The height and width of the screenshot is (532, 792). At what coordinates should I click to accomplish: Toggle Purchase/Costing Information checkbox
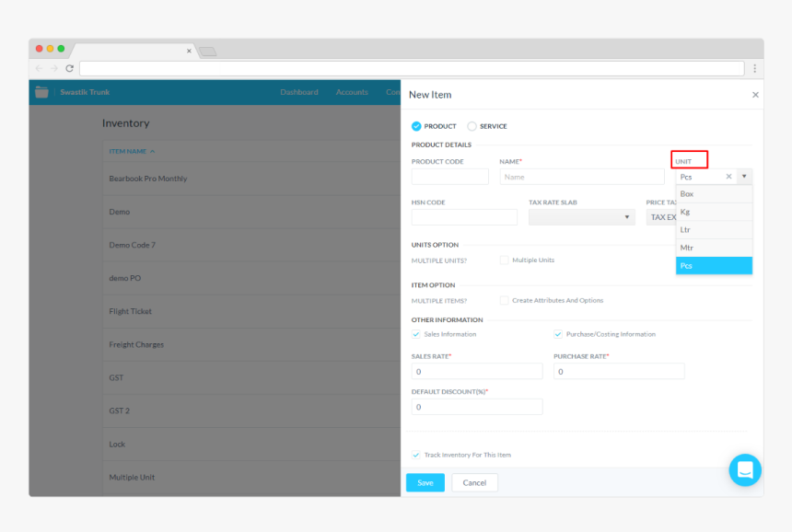click(558, 334)
